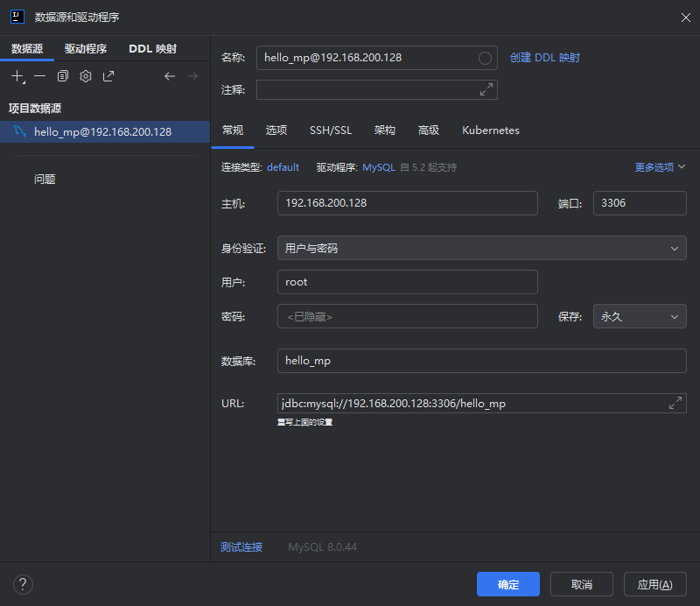The height and width of the screenshot is (606, 700).
Task: Open the 身份验证 用户与密码 dropdown
Action: (x=482, y=248)
